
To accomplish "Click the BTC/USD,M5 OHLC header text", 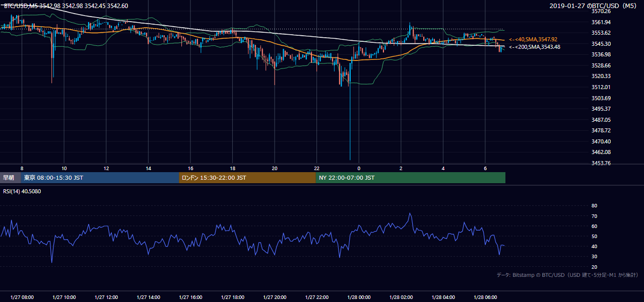I will click(66, 6).
